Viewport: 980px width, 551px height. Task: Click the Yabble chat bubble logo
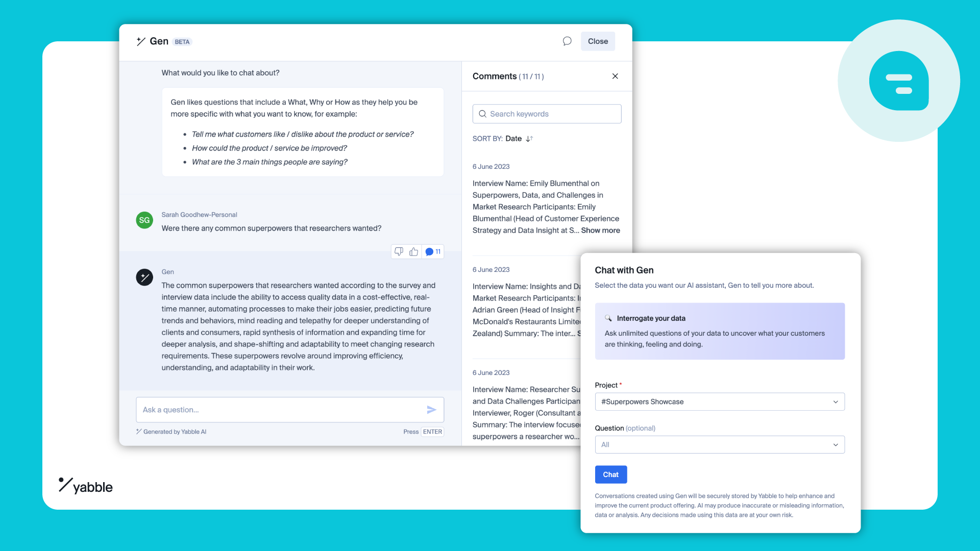click(x=898, y=81)
